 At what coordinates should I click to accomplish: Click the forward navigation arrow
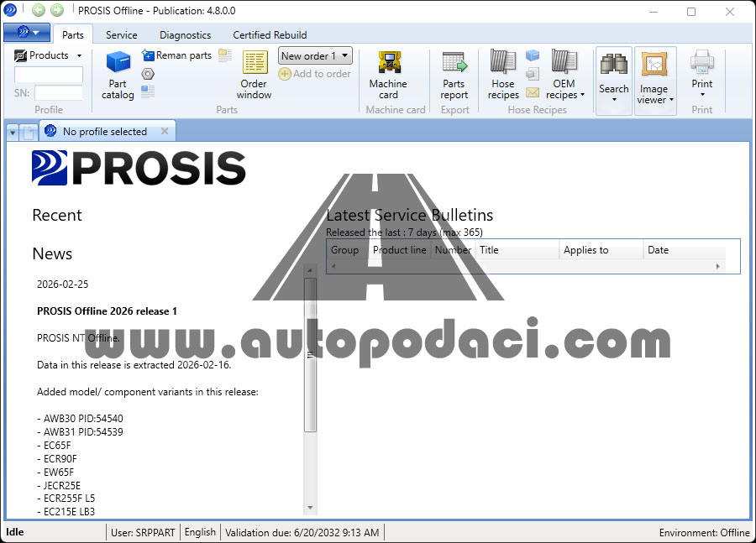click(x=57, y=9)
